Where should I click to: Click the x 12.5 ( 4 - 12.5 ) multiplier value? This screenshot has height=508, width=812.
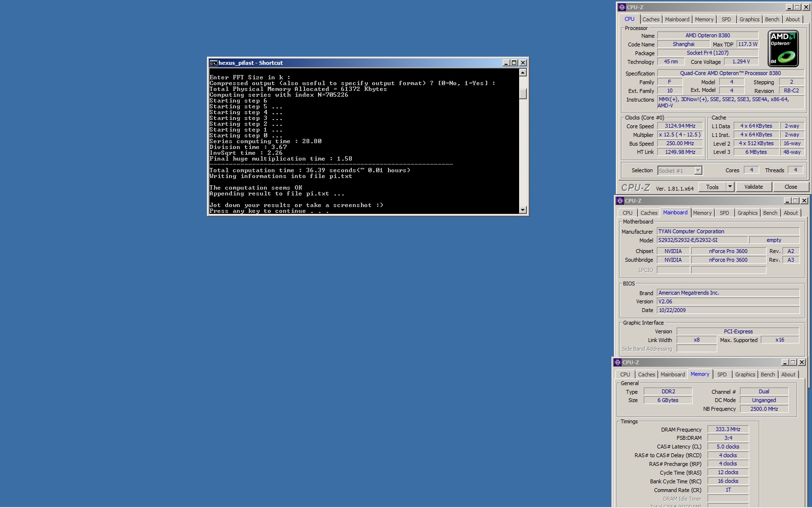(x=680, y=134)
